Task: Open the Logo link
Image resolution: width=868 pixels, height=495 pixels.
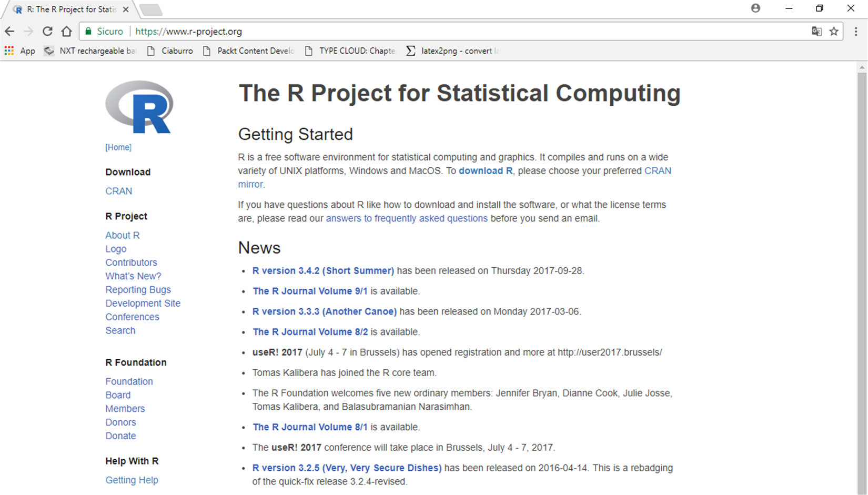Action: [x=116, y=249]
